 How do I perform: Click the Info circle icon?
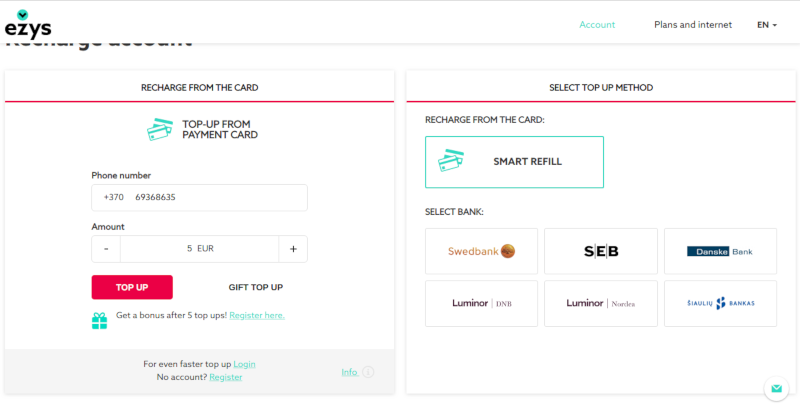point(368,372)
